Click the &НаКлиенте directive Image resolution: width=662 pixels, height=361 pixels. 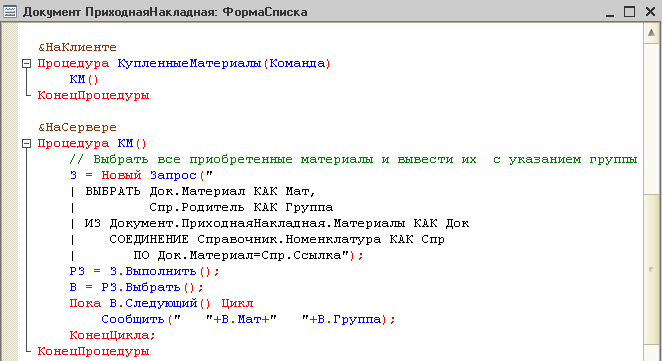(x=77, y=47)
